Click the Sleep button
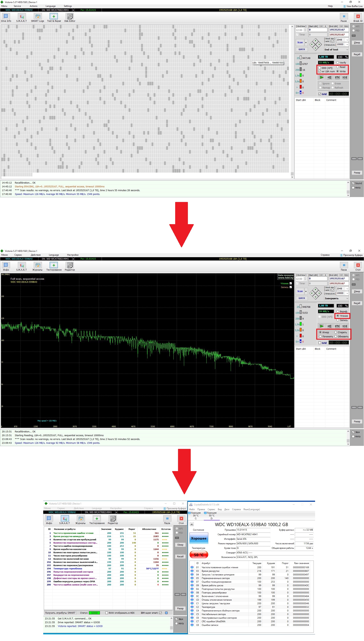The height and width of the screenshot is (641, 364). coord(357,42)
